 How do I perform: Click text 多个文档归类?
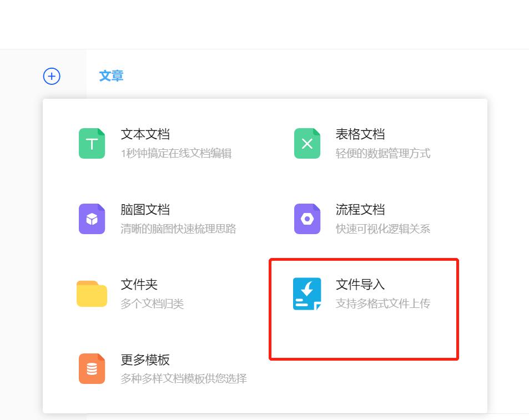(x=152, y=303)
